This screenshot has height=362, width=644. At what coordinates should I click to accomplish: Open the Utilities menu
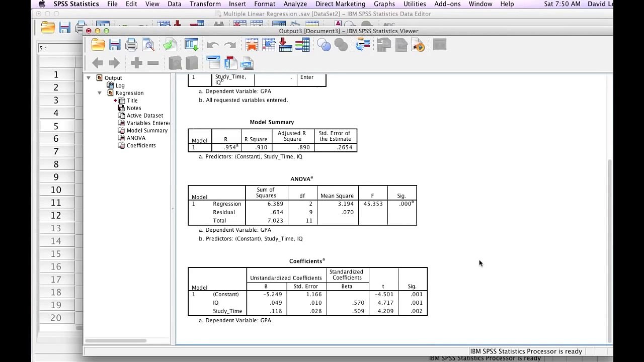tap(415, 4)
